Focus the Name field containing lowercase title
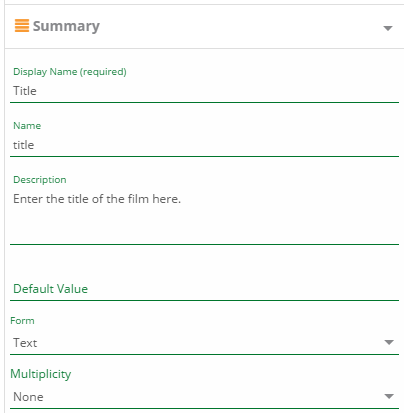Screen dimensions: 404x413 pyautogui.click(x=204, y=145)
